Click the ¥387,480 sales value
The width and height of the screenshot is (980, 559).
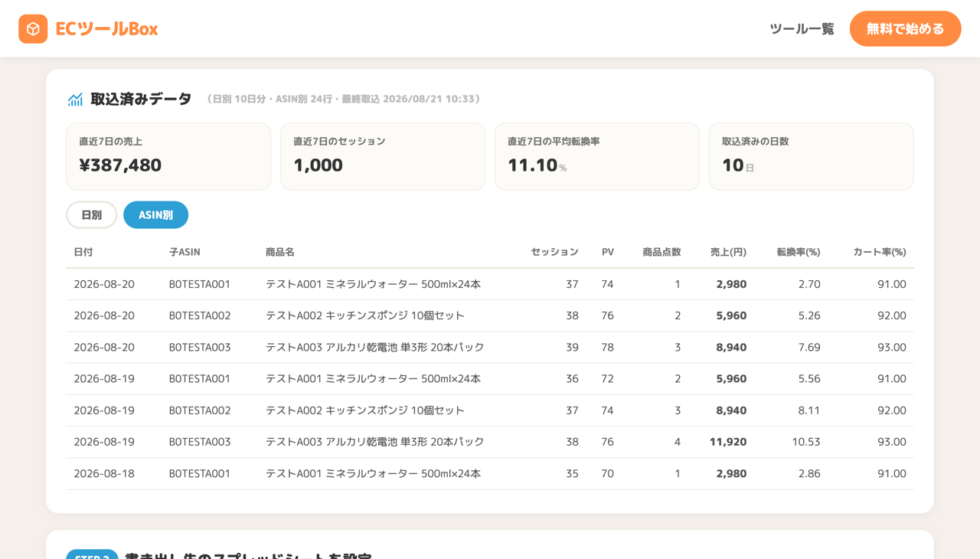click(120, 165)
